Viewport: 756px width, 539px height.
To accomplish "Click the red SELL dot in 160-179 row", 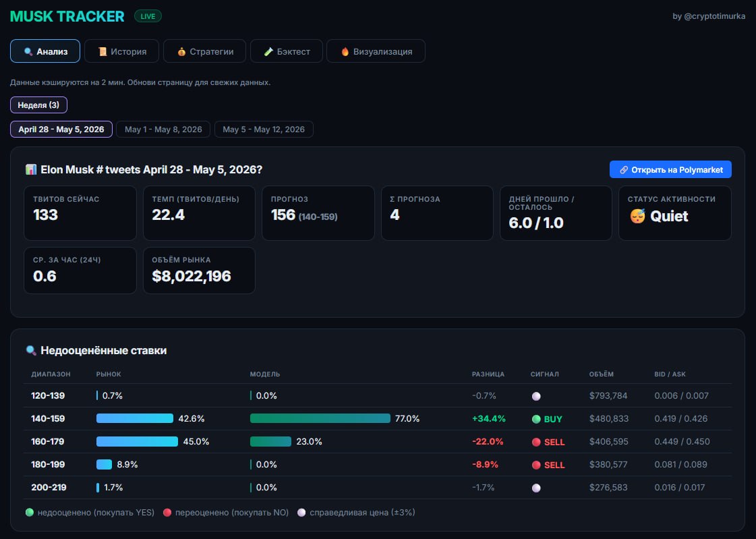I will click(536, 442).
